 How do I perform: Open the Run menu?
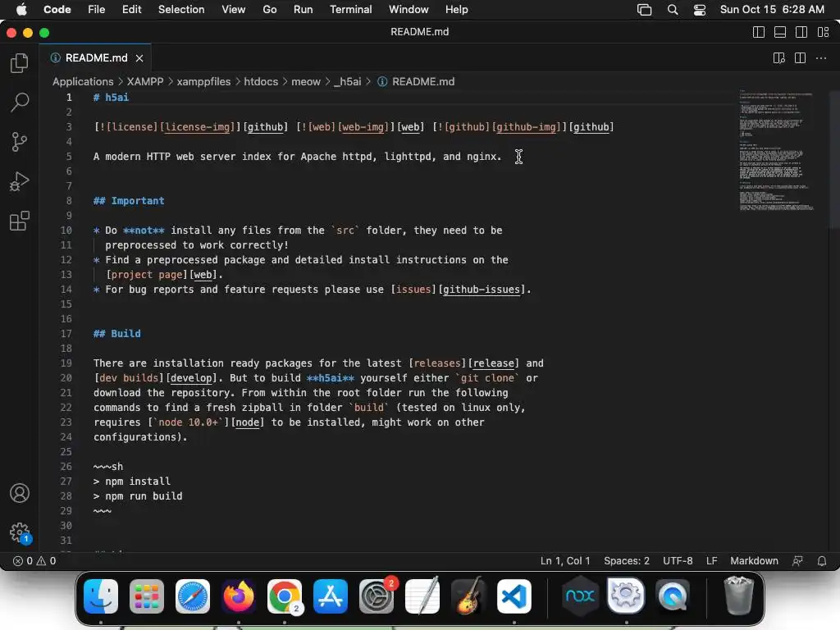click(304, 10)
